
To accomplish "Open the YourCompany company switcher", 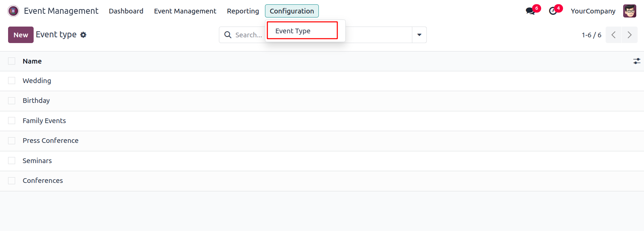I will [x=593, y=11].
